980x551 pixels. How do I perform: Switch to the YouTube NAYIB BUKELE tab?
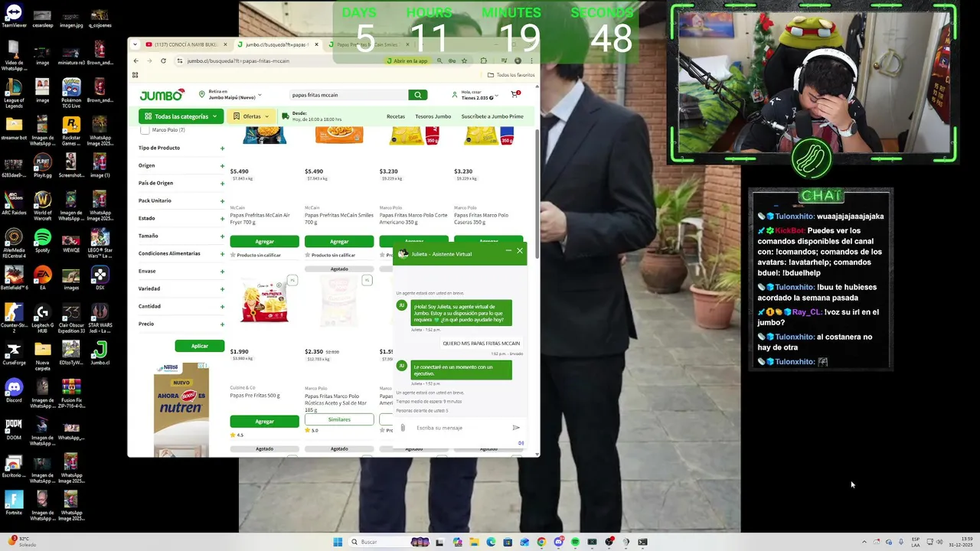185,44
